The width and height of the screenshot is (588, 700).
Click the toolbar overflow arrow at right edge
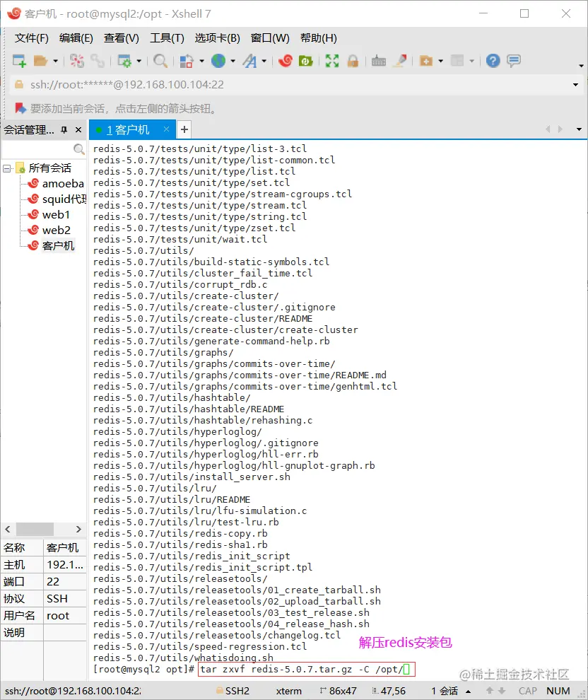pos(581,66)
